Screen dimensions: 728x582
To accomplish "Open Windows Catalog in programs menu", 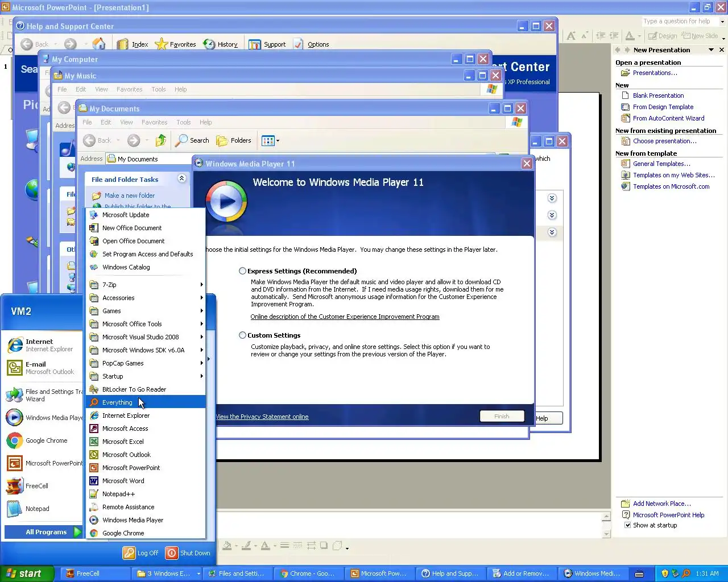I will point(146,267).
